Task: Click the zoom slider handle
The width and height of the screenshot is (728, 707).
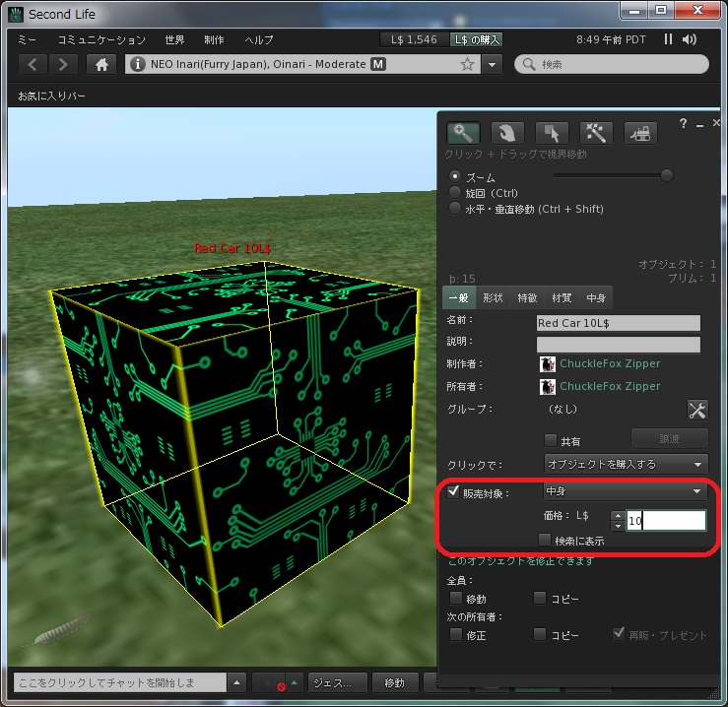Action: pos(667,176)
